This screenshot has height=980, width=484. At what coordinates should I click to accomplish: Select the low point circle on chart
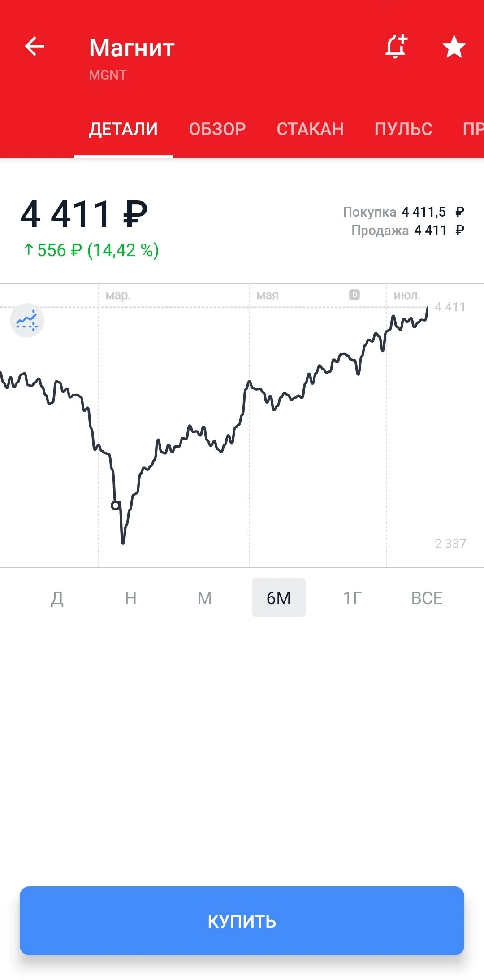pos(115,505)
